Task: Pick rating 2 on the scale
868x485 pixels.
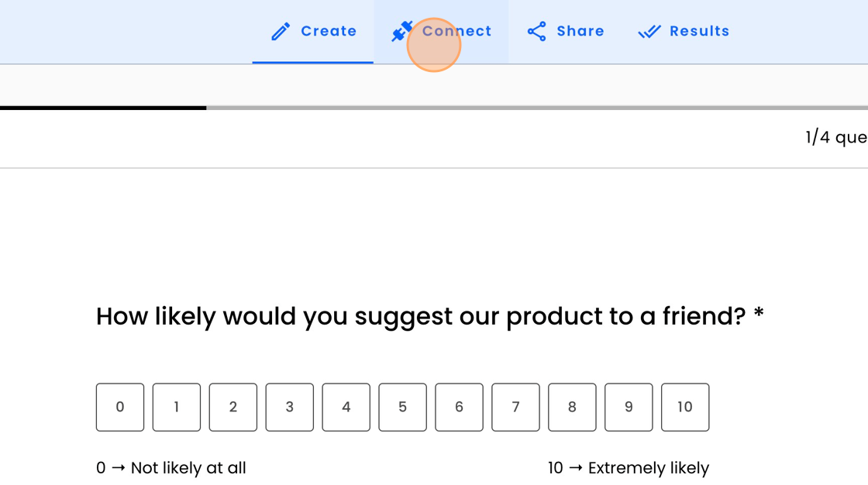Action: point(233,407)
